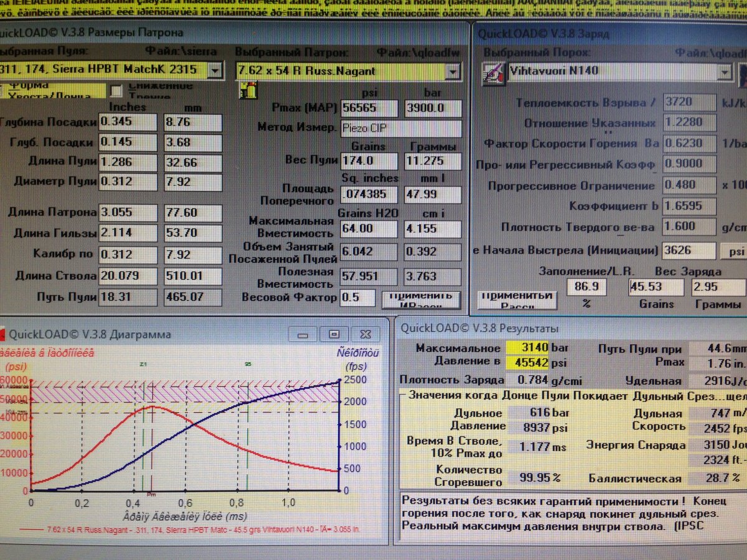Click the QuickLOAD icon in the Диаграмма title bar
The image size is (747, 560).
tap(3, 334)
